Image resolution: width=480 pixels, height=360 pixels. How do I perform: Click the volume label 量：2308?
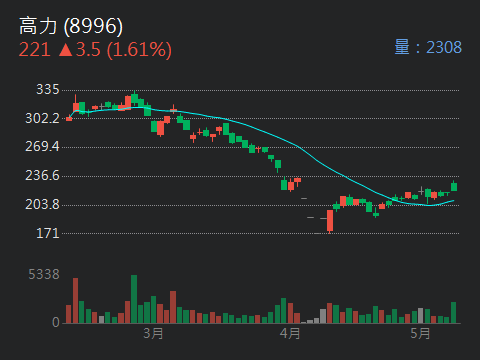pos(428,47)
